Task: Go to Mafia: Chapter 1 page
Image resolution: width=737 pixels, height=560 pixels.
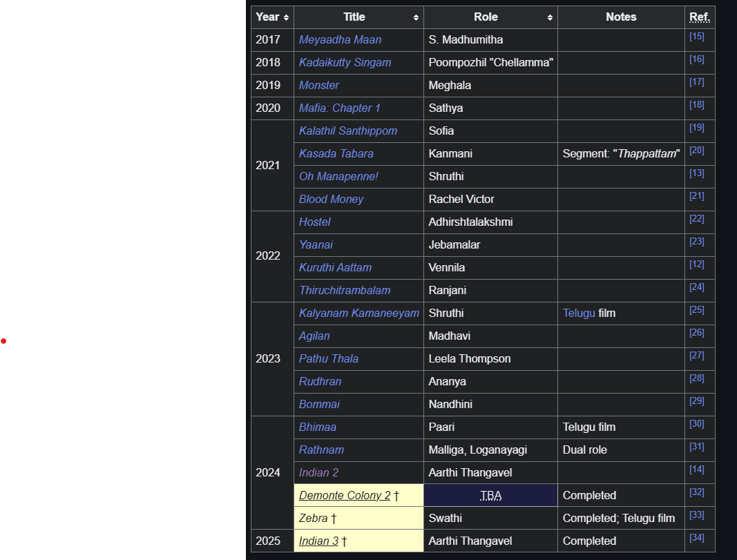Action: (339, 108)
